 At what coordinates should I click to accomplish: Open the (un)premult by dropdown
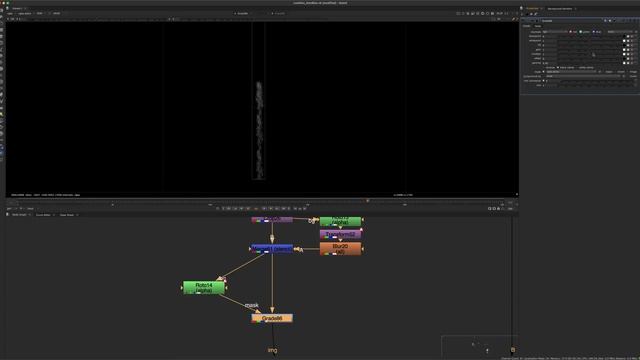(x=583, y=76)
